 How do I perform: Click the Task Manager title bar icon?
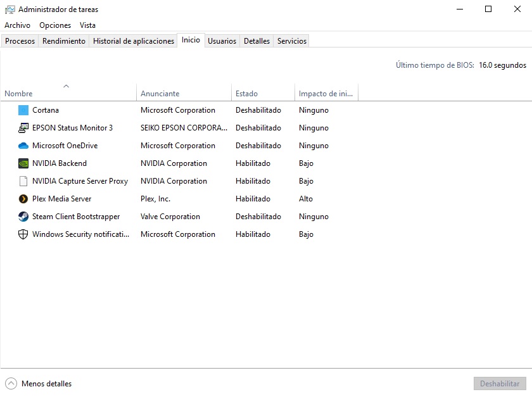(x=10, y=9)
